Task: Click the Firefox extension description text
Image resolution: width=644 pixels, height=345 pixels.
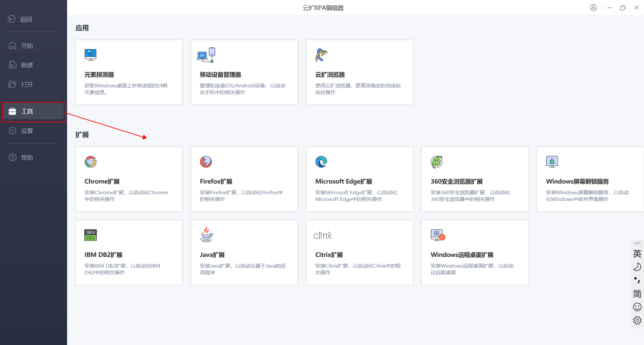Action: [241, 196]
